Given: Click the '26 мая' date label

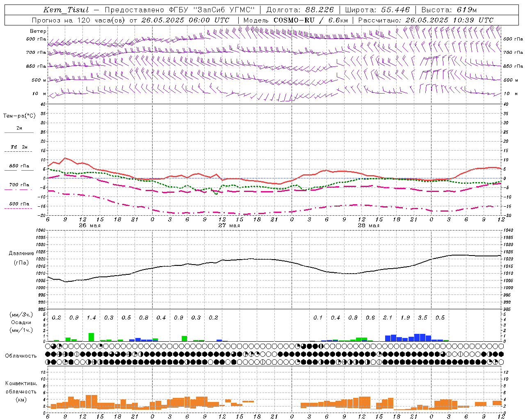Looking at the screenshot, I should [x=89, y=226].
